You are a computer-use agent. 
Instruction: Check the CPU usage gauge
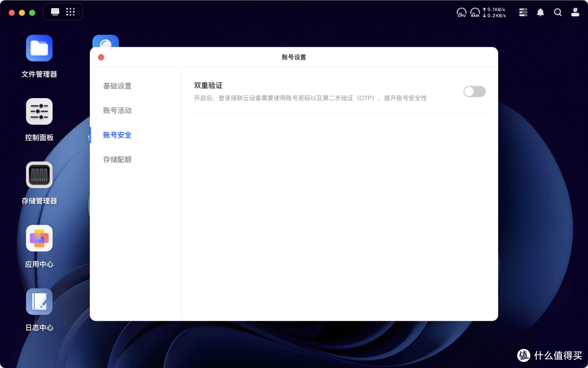[462, 13]
